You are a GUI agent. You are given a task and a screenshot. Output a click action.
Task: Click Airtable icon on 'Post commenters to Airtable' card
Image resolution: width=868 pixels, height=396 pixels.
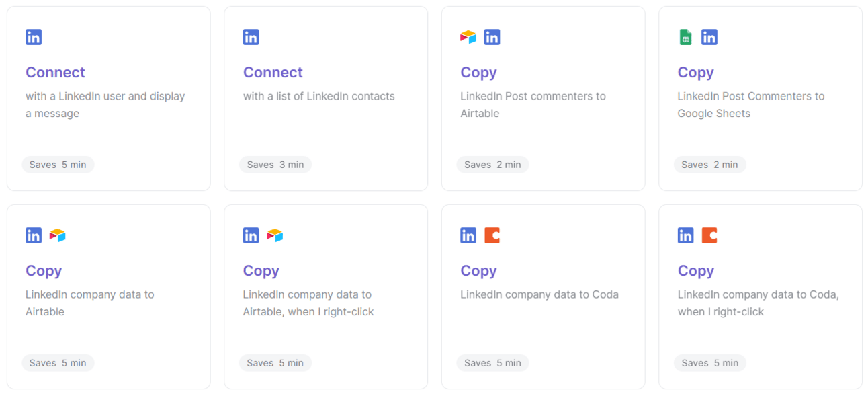tap(468, 37)
